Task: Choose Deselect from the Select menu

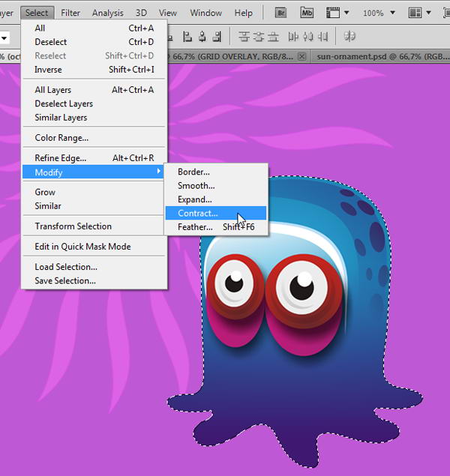Action: coord(94,42)
